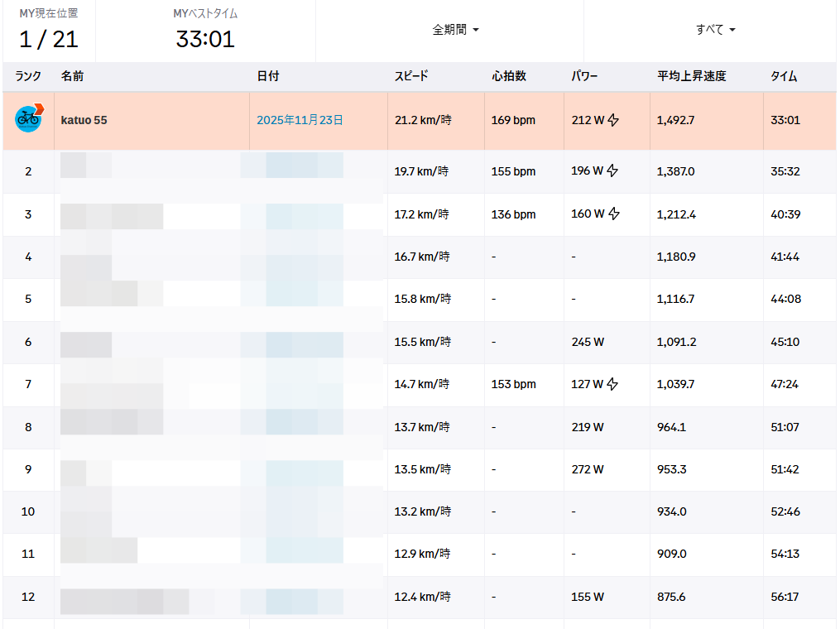Image resolution: width=840 pixels, height=629 pixels.
Task: Click the ランク column header
Action: click(x=28, y=76)
